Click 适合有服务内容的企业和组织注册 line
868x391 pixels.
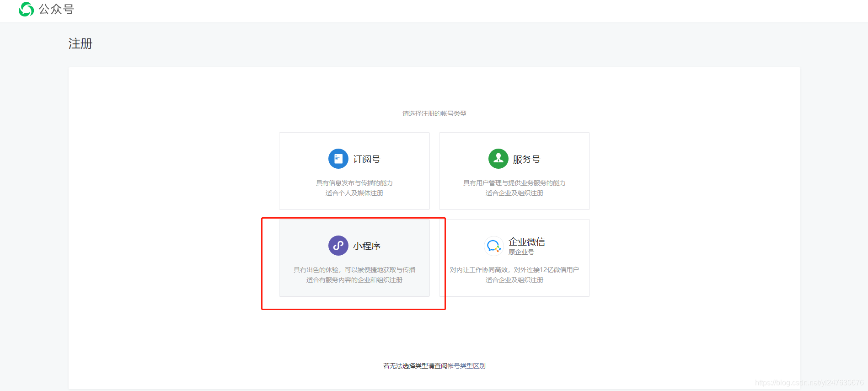(x=354, y=280)
